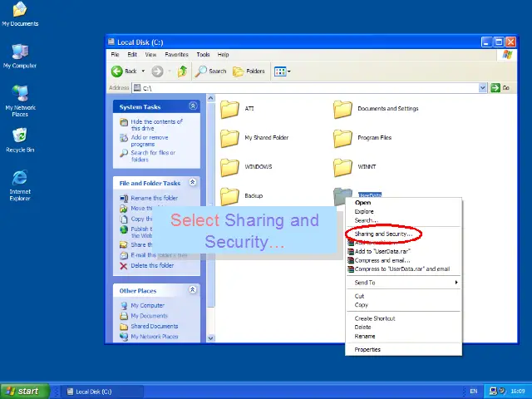Screen dimensions: 532x399
Task: Open My Documents in Other Places
Action: [x=150, y=316]
